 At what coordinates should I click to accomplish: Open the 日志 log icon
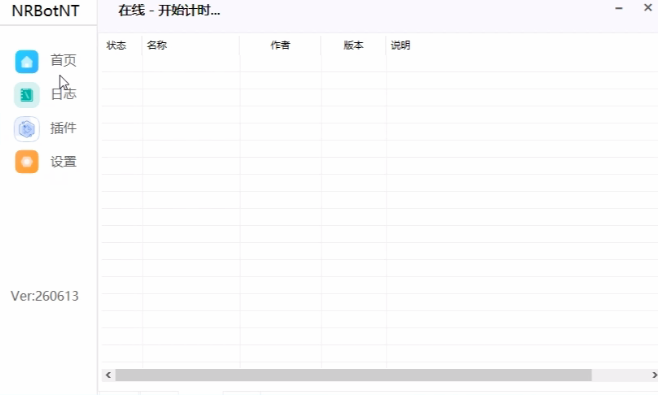27,95
